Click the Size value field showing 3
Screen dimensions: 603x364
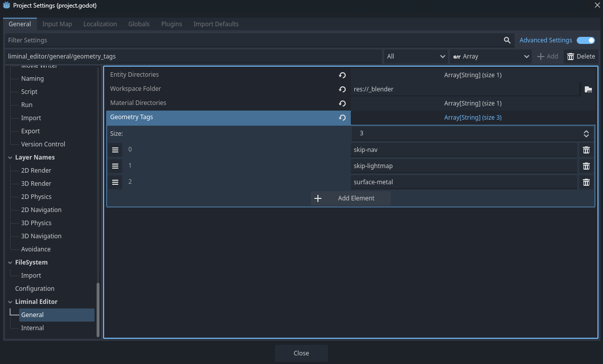tap(466, 134)
